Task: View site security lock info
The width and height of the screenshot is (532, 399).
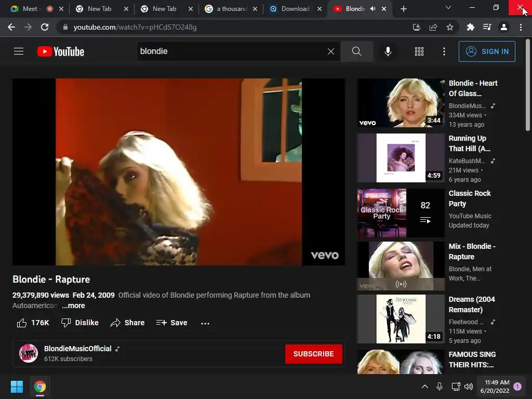Action: click(x=65, y=27)
